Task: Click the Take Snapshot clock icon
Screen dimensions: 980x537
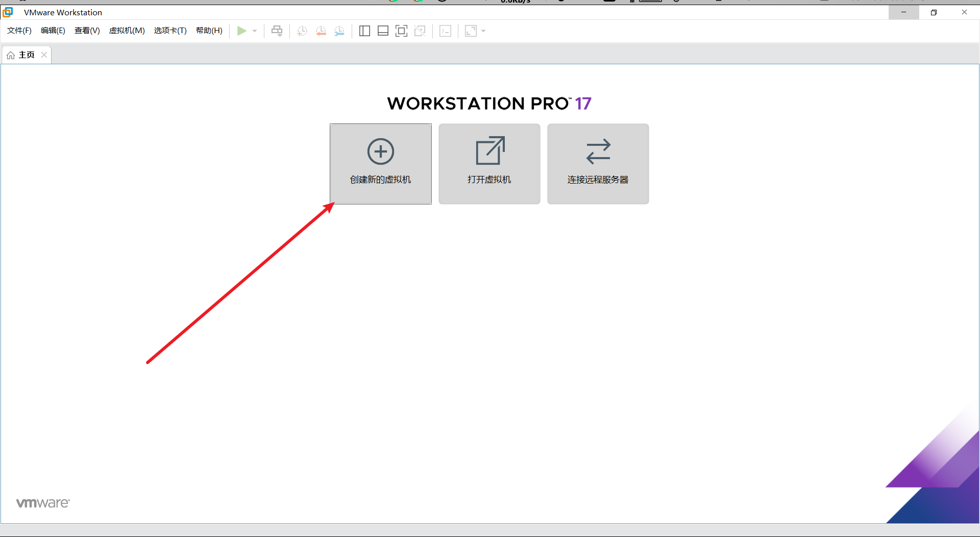Action: [302, 31]
